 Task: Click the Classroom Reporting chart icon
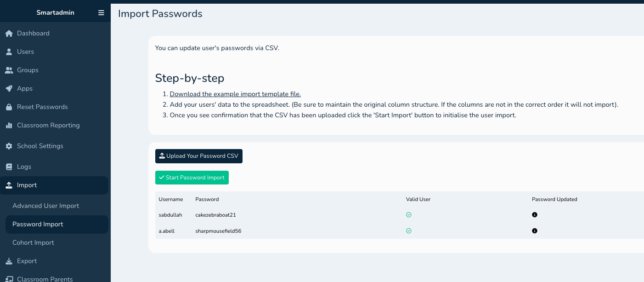(x=9, y=126)
